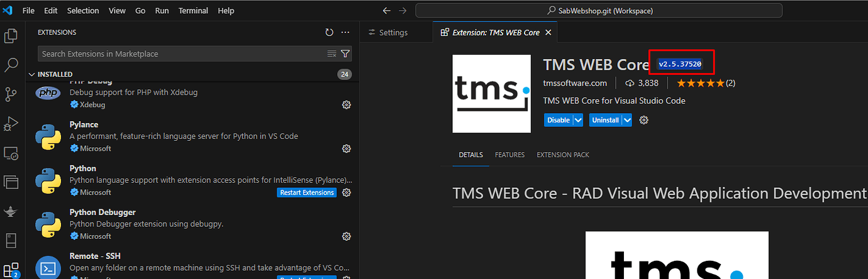Click the filter extensions funnel icon
868x279 pixels.
point(345,54)
